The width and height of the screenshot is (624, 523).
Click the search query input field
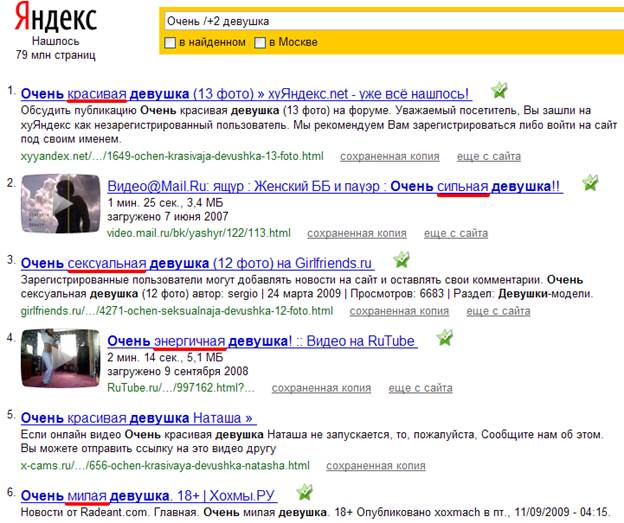[x=390, y=20]
